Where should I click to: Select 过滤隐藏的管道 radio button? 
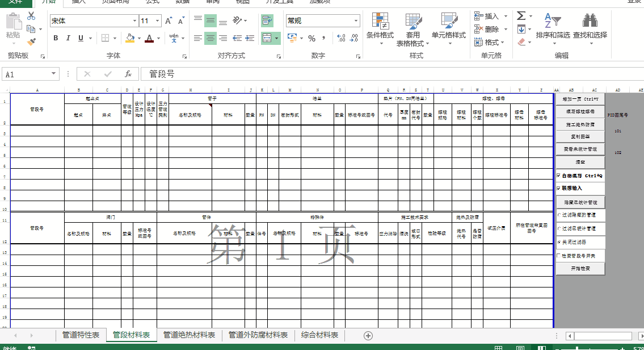(559, 215)
